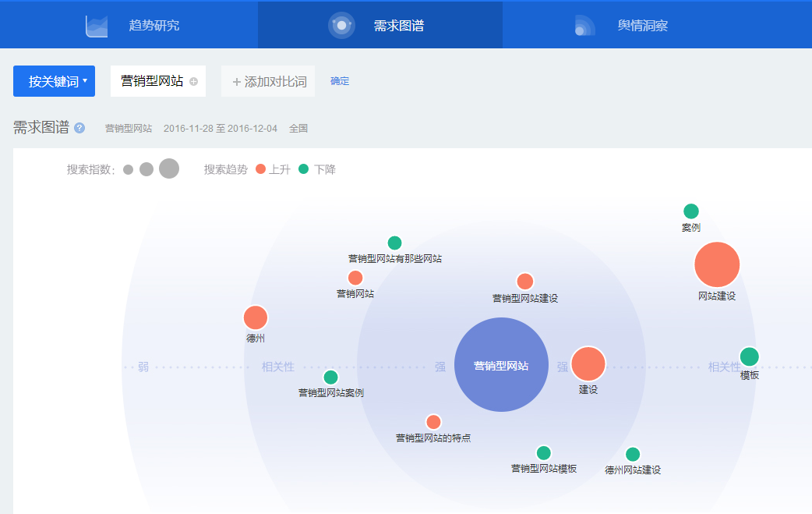Select the 建设 bubble near the center
Screen dimensions: 812x514
pyautogui.click(x=588, y=364)
